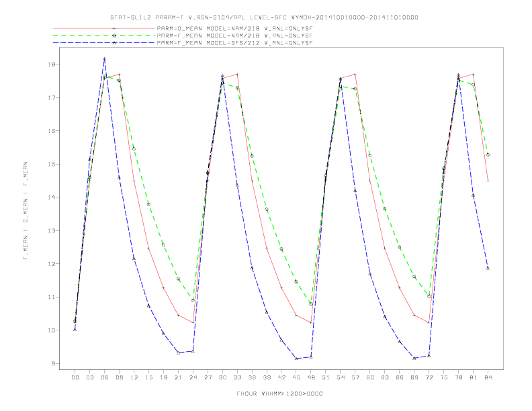Click x-axis forecast hour label 54
Image resolution: width=532 pixels, height=411 pixels.
coord(341,377)
